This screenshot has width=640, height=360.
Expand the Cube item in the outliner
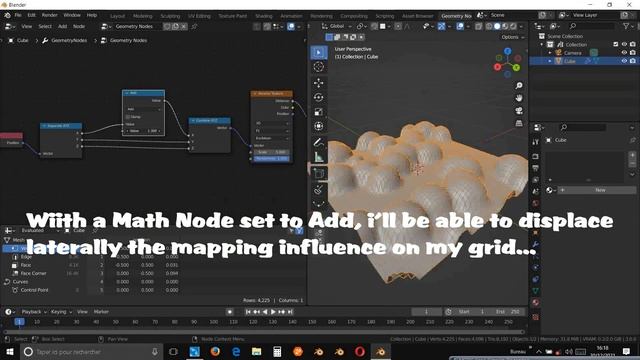(550, 61)
